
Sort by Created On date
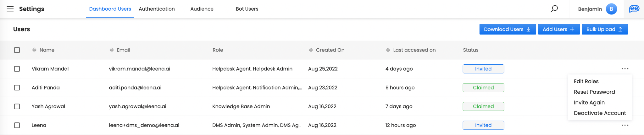[x=311, y=50]
